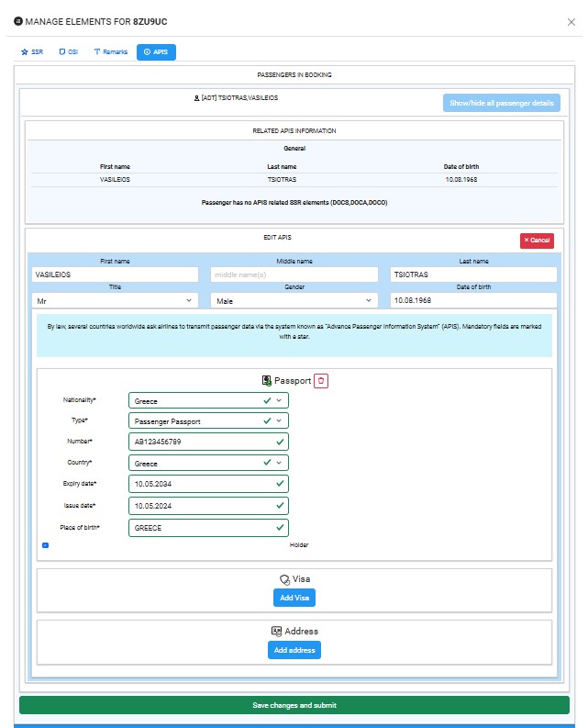Switch to the Remarks tab
Viewport: 588px width, 728px height.
110,52
